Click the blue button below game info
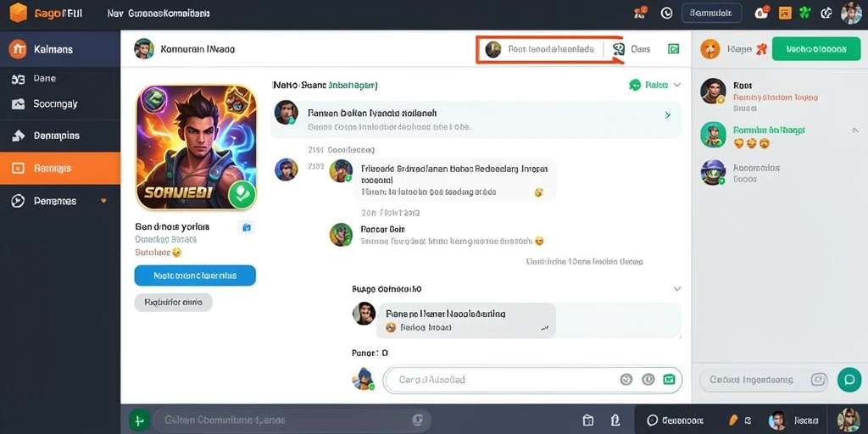This screenshot has width=868, height=434. (x=195, y=275)
